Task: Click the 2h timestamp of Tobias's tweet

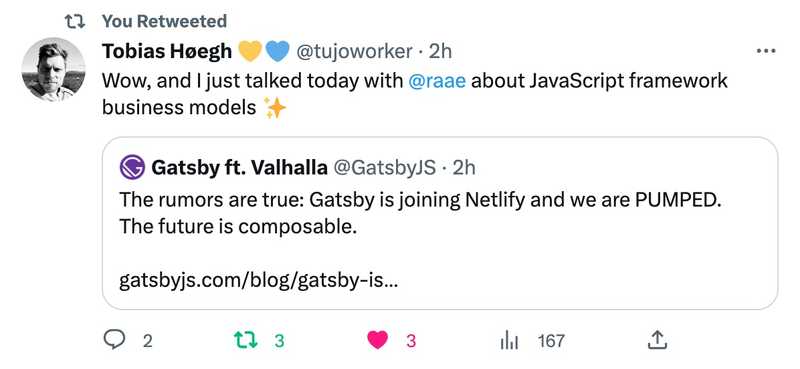Action: pyautogui.click(x=440, y=51)
